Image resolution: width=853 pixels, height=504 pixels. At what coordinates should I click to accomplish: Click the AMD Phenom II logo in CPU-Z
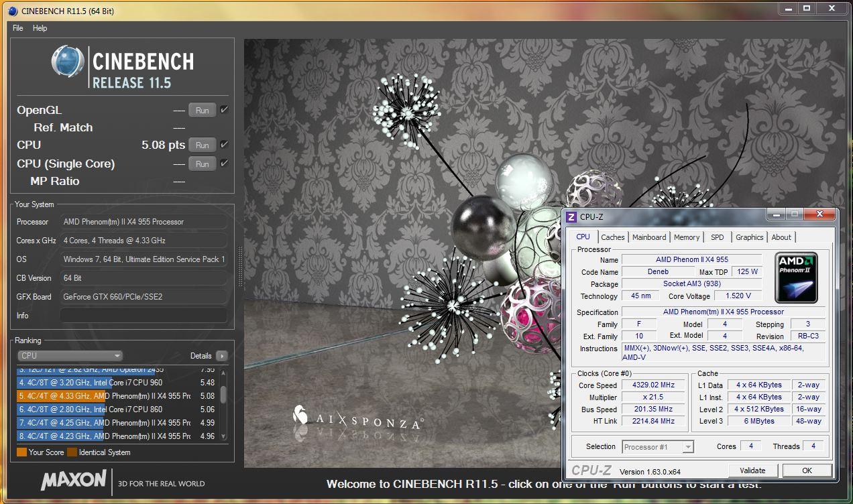(797, 278)
